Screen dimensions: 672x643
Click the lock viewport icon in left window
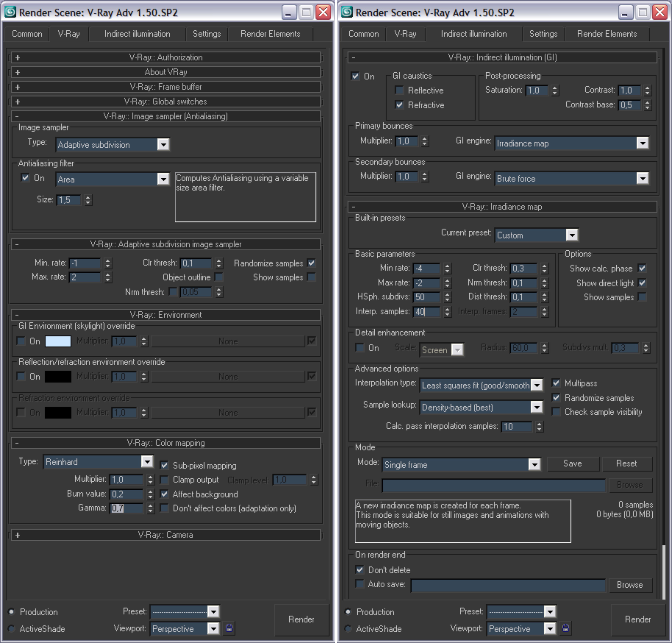229,628
